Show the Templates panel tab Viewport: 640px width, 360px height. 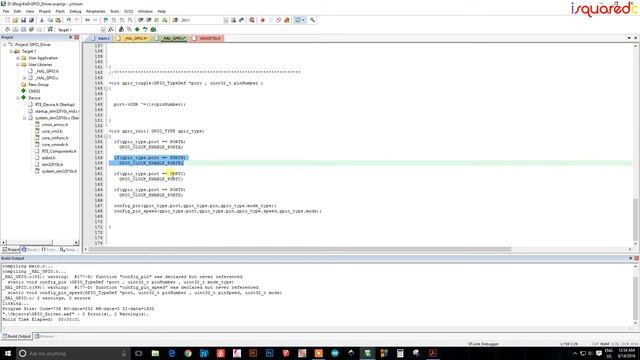68,249
